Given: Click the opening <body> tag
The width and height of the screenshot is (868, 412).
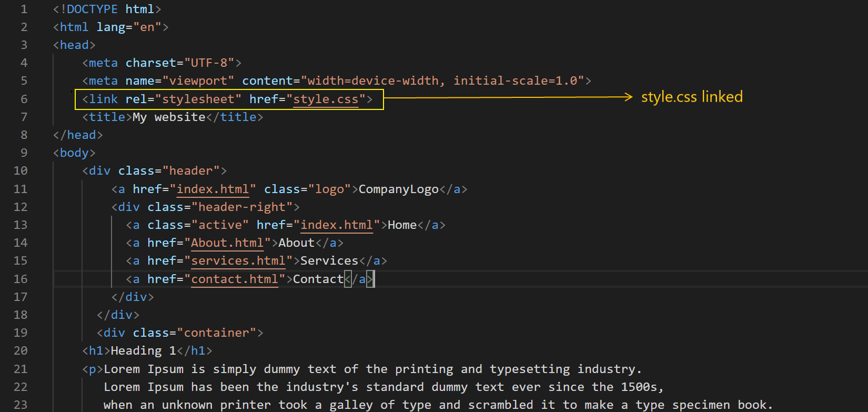Looking at the screenshot, I should tap(75, 153).
